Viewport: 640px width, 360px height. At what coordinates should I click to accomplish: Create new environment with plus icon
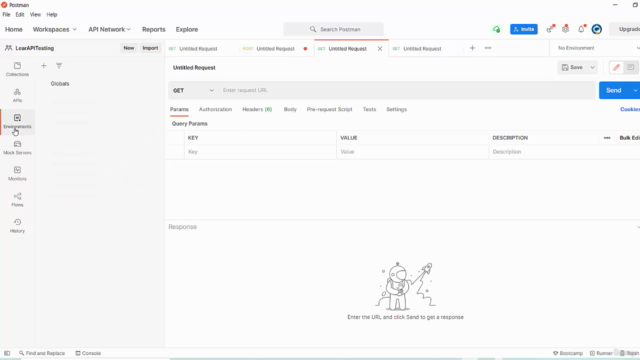pos(44,66)
